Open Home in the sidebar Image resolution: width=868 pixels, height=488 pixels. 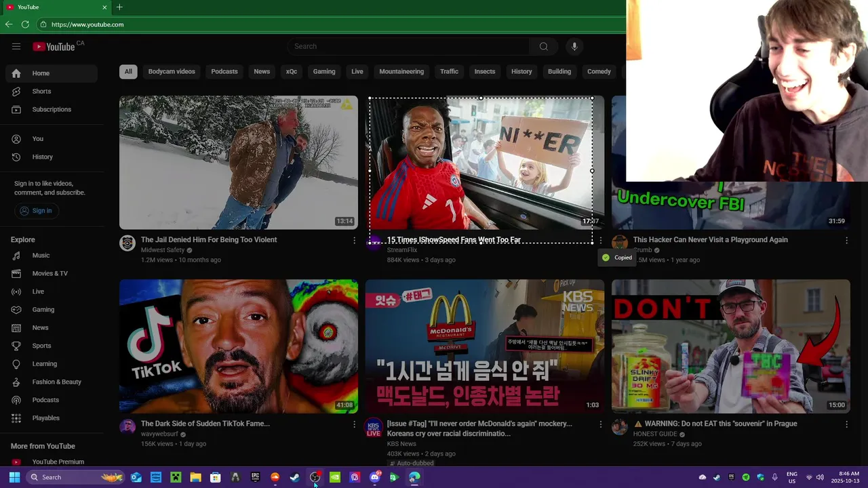point(52,73)
